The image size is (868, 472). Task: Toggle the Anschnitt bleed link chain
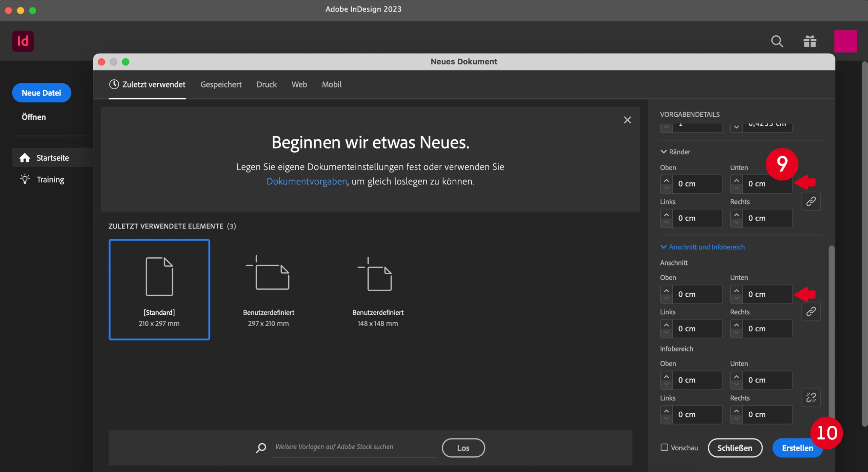(x=811, y=311)
